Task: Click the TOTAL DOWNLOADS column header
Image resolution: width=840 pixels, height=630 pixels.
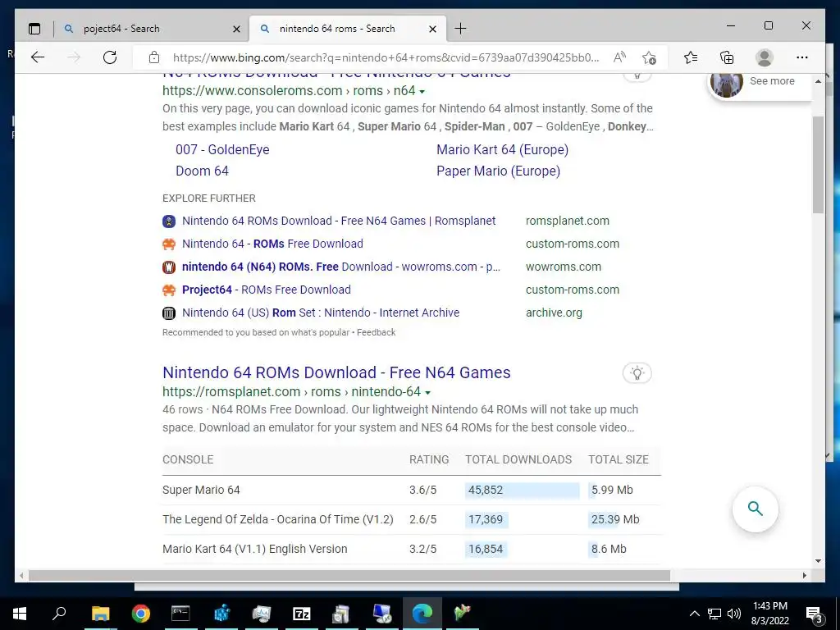Action: 518,459
